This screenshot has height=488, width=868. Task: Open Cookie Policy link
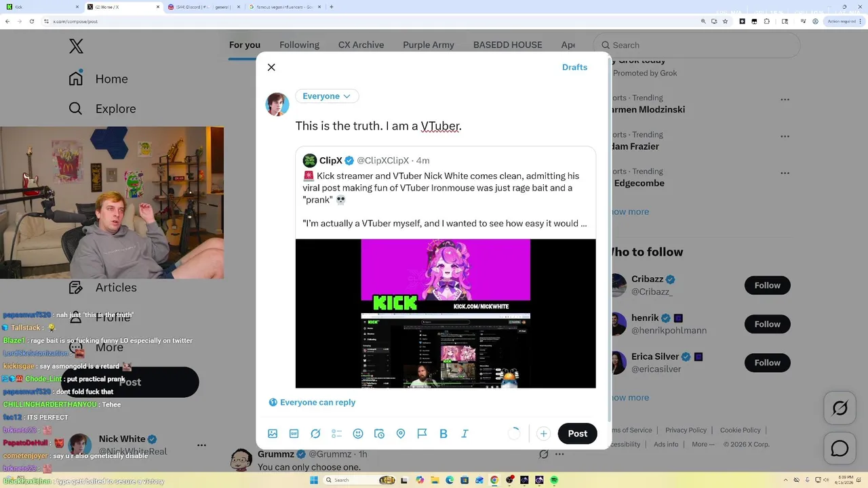(740, 430)
